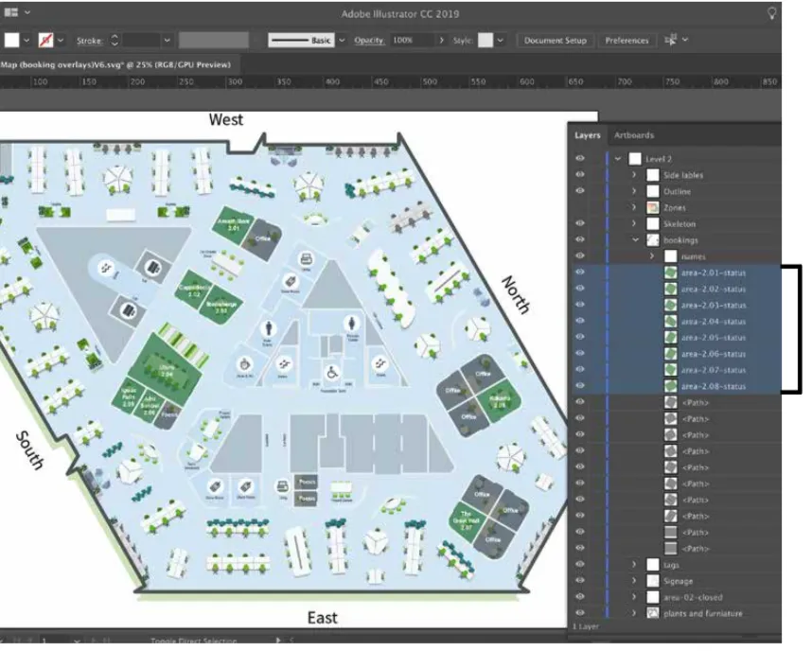Click the Preferences button

(x=627, y=41)
